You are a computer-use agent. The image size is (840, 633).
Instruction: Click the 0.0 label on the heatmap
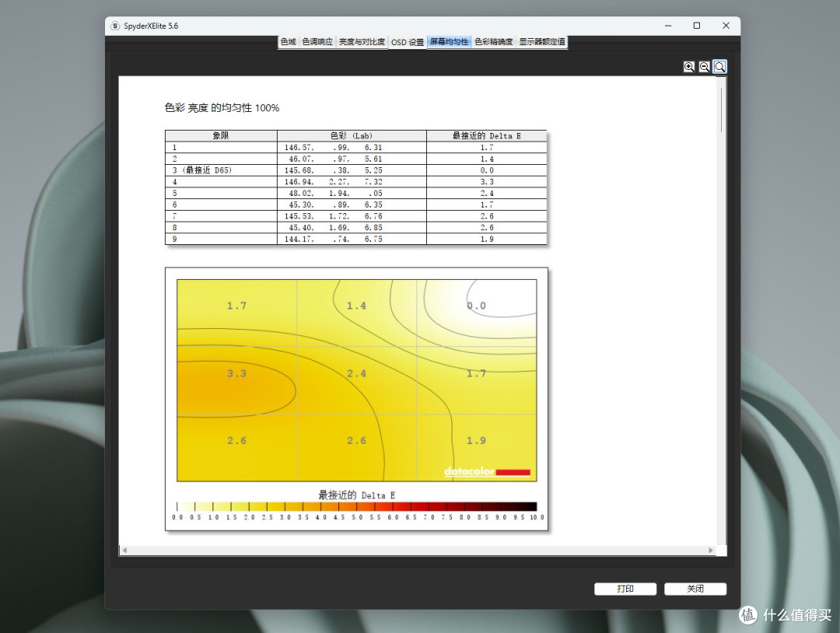[476, 306]
